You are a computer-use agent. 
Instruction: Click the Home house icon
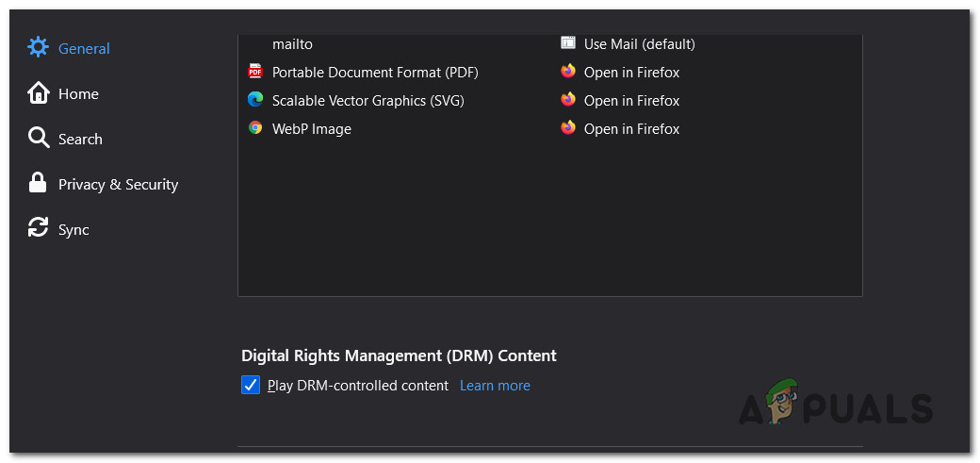point(39,93)
